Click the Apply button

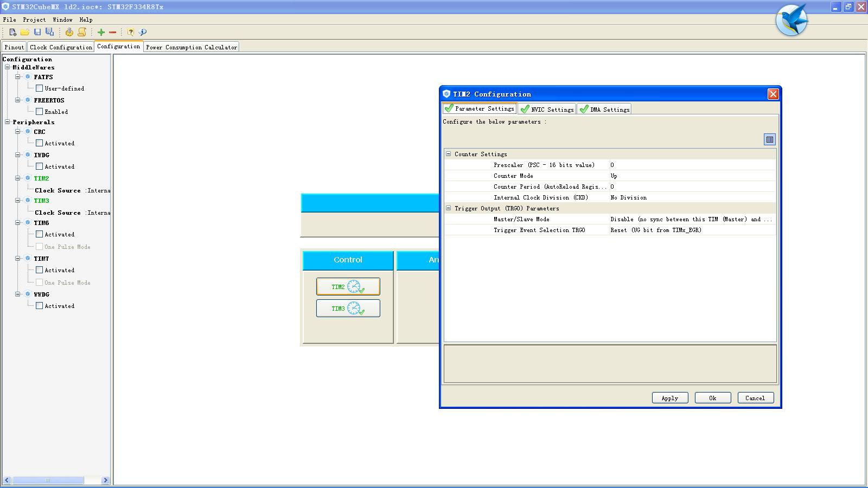point(670,398)
